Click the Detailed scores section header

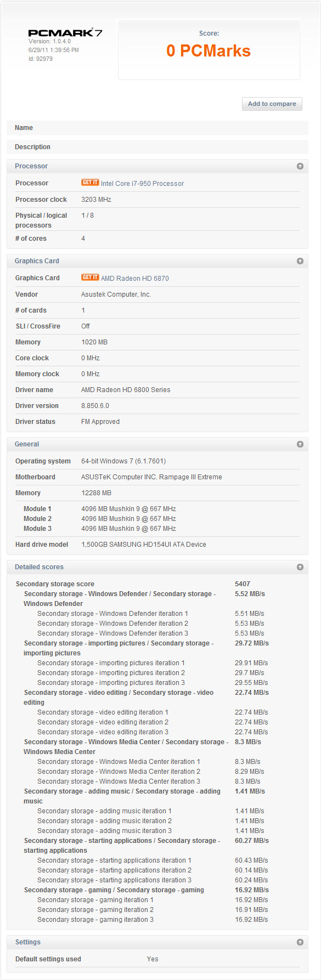tap(157, 567)
